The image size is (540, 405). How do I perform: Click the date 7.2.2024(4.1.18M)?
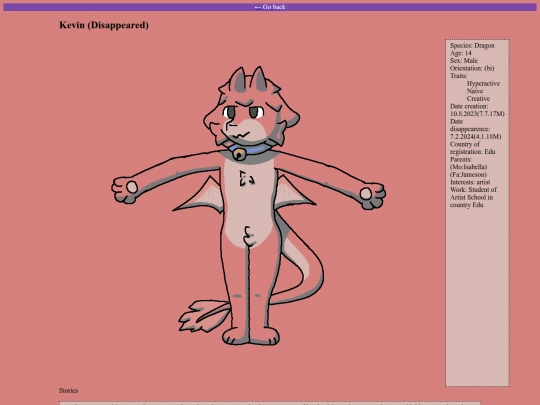[476, 136]
